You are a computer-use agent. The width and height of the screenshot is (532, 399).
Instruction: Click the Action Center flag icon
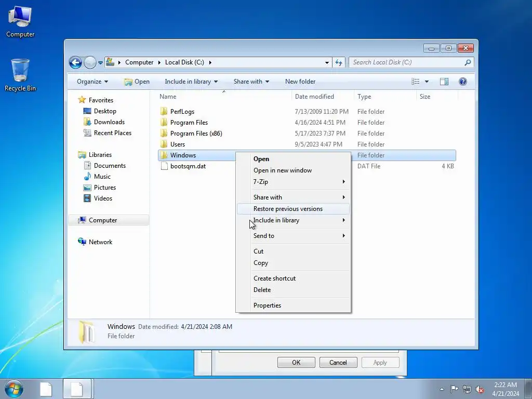point(454,389)
